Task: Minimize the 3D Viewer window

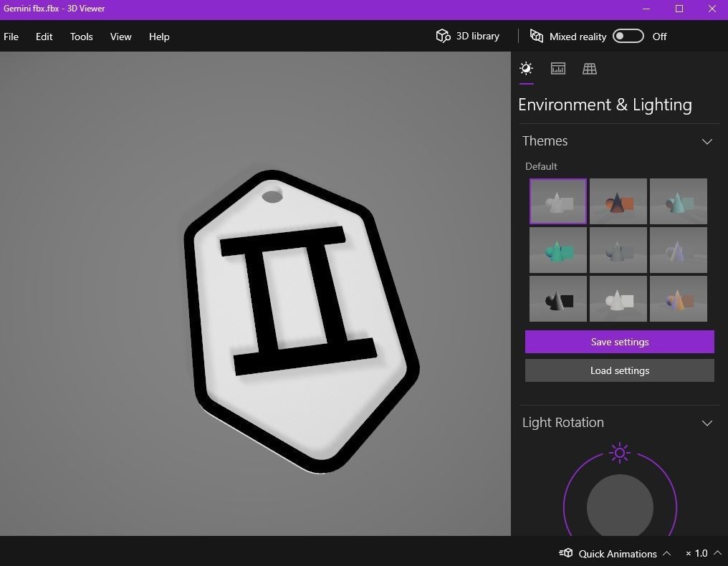Action: click(x=646, y=9)
